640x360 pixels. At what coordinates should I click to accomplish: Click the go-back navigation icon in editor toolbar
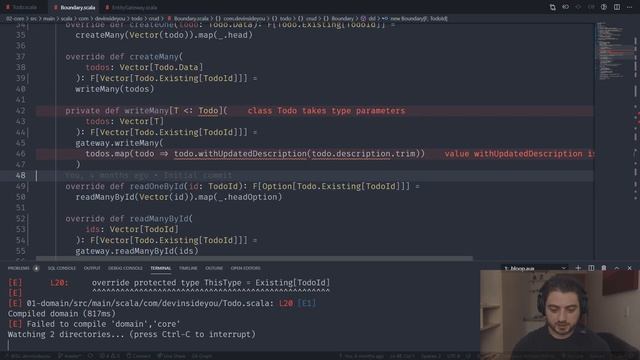(565, 7)
